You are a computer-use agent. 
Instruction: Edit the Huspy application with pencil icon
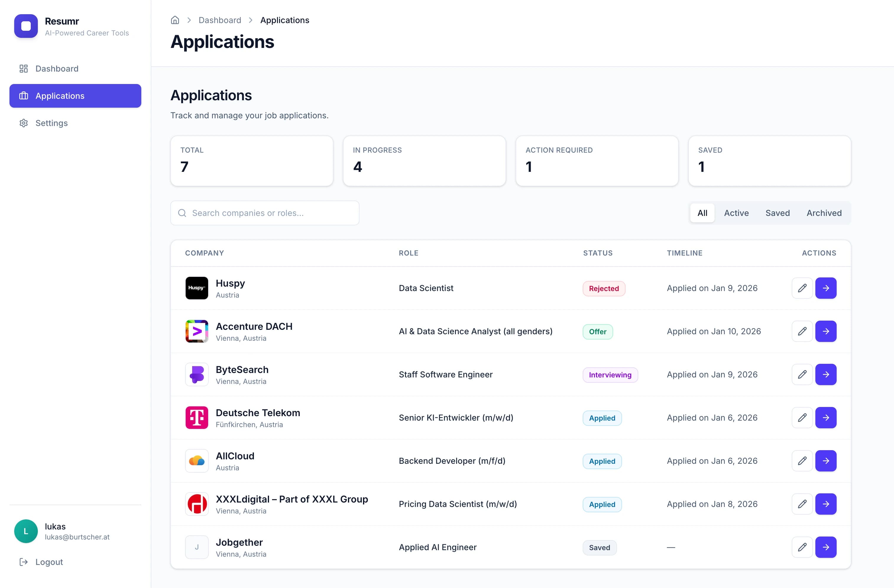click(802, 288)
